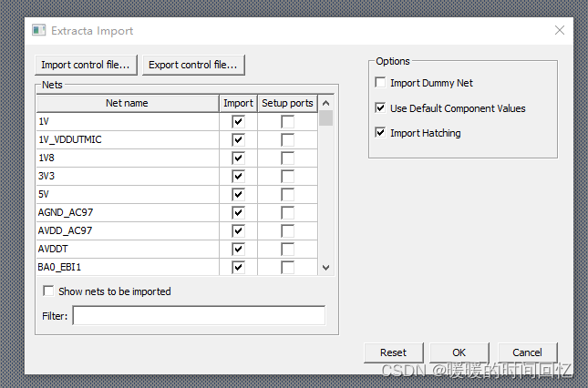The height and width of the screenshot is (388, 588).
Task: Select the AVDD_AC97 net name cell
Action: [x=128, y=231]
